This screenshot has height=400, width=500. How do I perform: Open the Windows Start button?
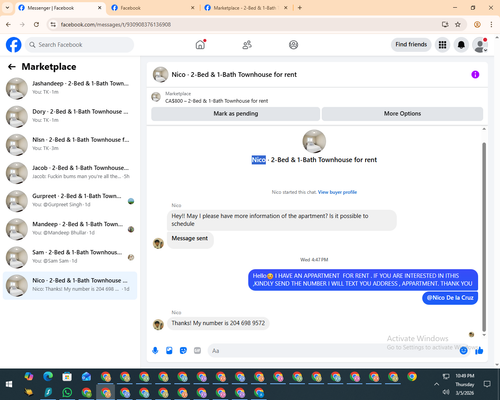click(9, 384)
